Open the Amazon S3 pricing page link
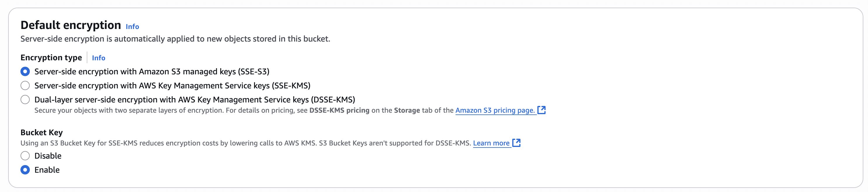868x192 pixels. click(x=495, y=110)
